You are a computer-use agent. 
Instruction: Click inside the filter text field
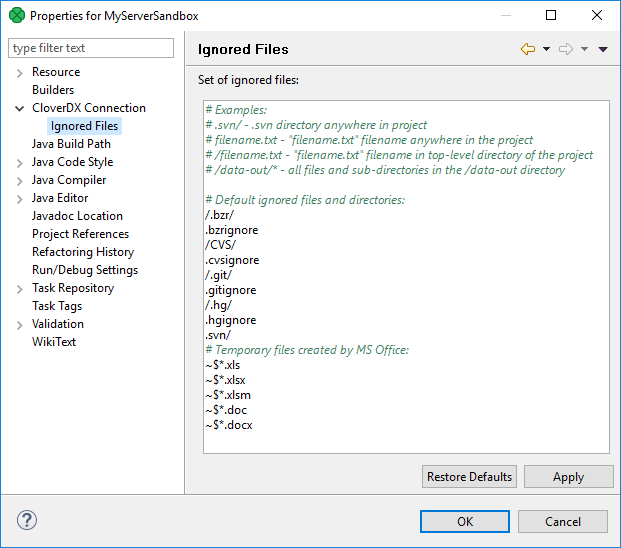91,48
